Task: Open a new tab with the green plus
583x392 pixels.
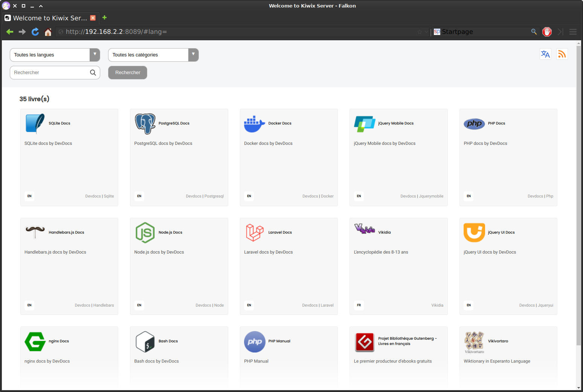Action: (x=105, y=17)
